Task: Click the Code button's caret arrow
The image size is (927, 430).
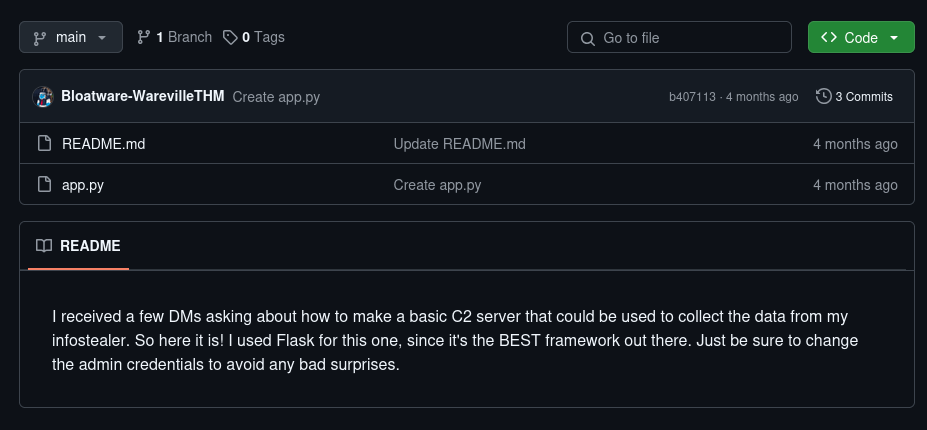Action: (x=894, y=38)
